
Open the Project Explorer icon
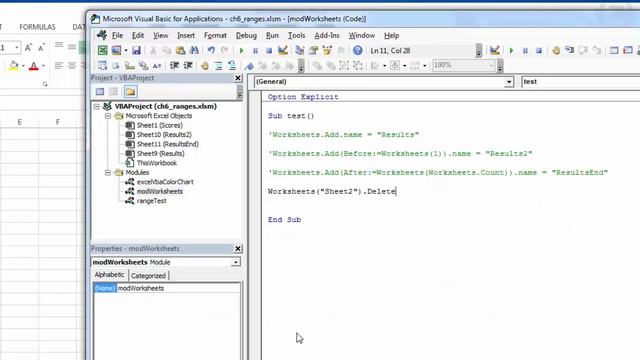[x=300, y=50]
